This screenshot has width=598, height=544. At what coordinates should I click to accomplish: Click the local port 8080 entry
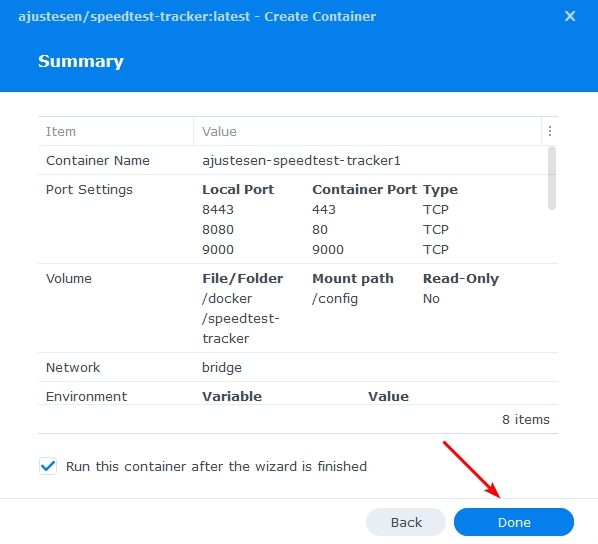[x=218, y=230]
